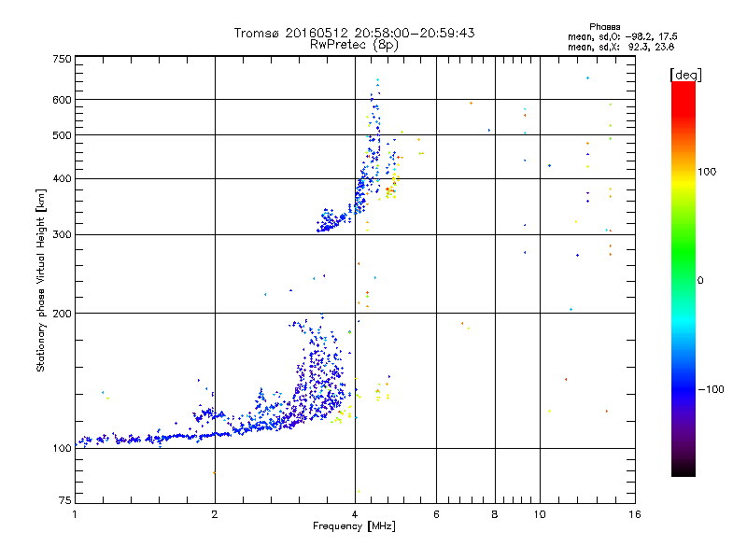Click the 'Frequency [MHz]' axis label
747x560 pixels.
354,526
